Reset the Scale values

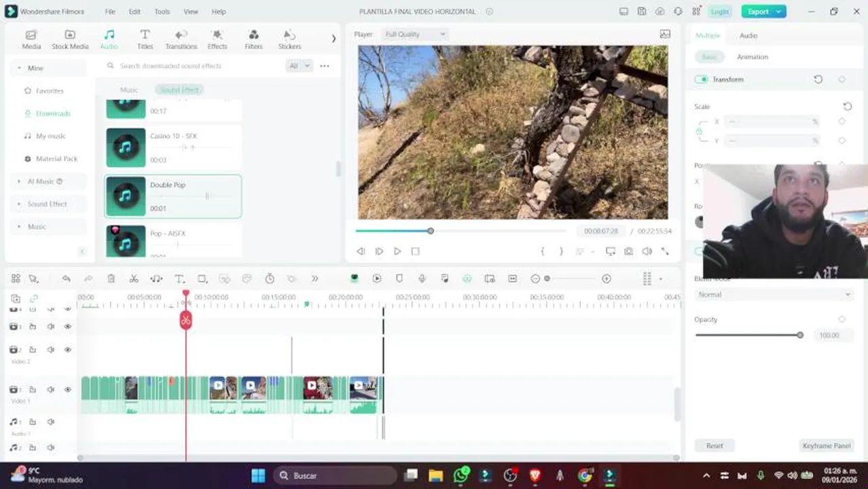coord(848,107)
